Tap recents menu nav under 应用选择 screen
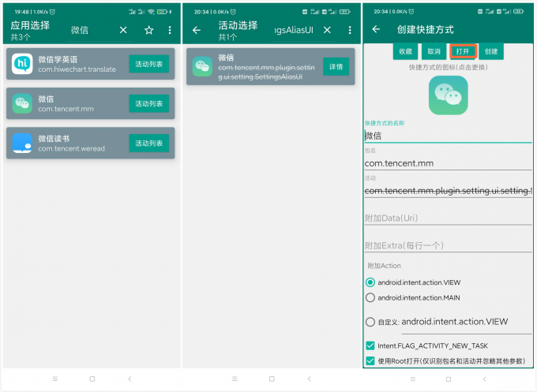 [x=55, y=379]
